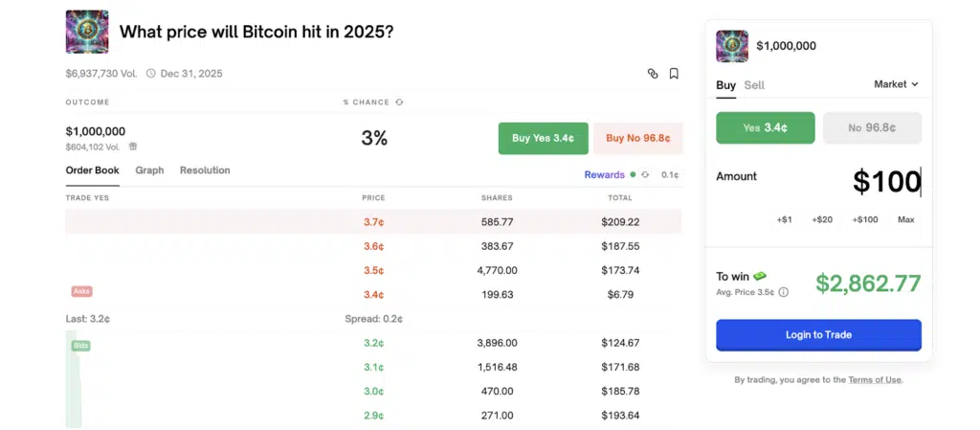Click the refresh icon next to Rewards

[x=645, y=174]
